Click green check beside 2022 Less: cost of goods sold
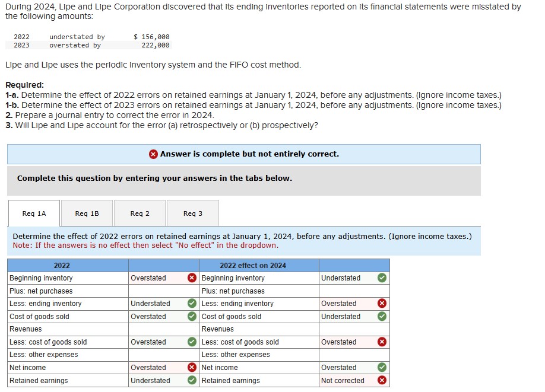 coord(192,342)
